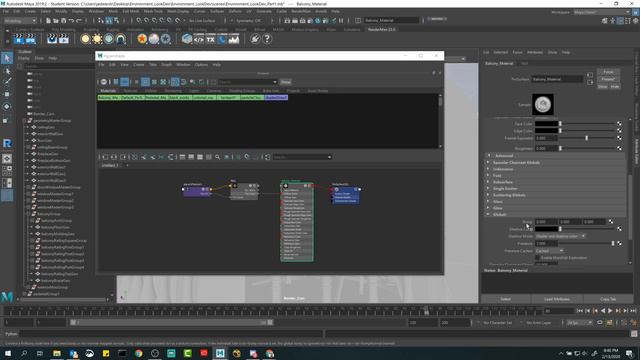The width and height of the screenshot is (640, 360).
Task: Collapse the Globals section
Action: click(x=555, y=214)
